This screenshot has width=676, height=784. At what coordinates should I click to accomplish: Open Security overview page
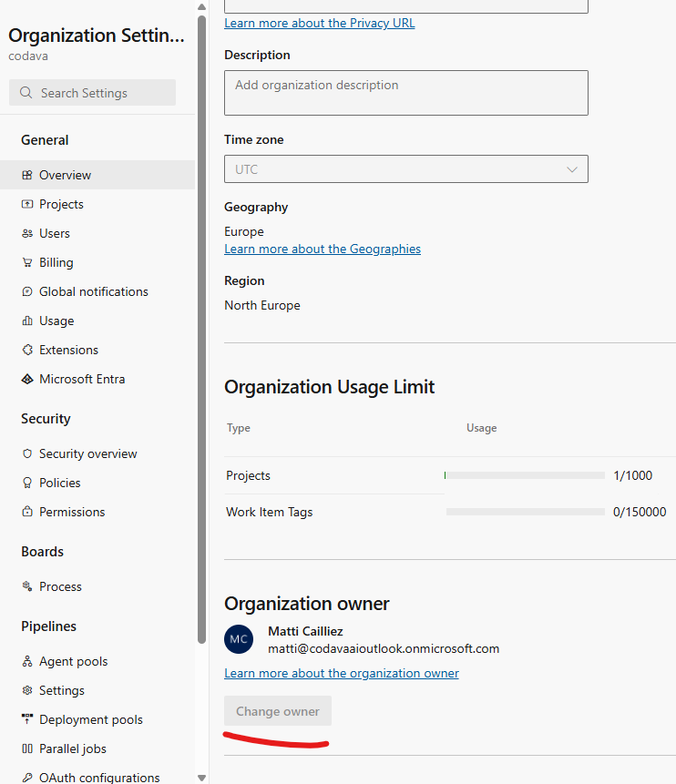[97, 453]
